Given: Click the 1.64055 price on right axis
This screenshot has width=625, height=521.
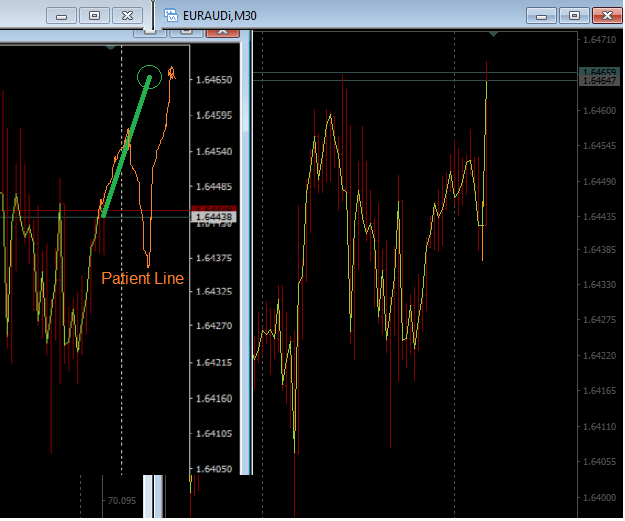Looking at the screenshot, I should pyautogui.click(x=599, y=462).
